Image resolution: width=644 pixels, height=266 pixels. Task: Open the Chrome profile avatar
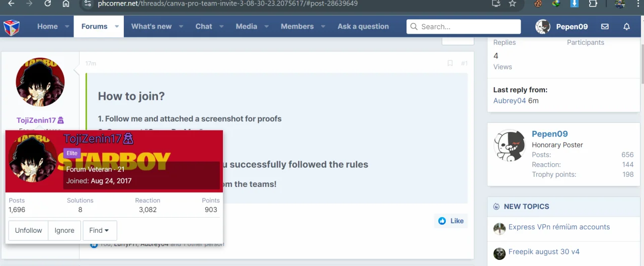tap(620, 4)
